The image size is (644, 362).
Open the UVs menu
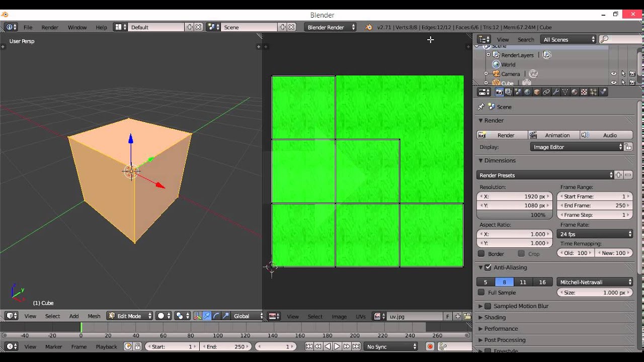(x=361, y=317)
